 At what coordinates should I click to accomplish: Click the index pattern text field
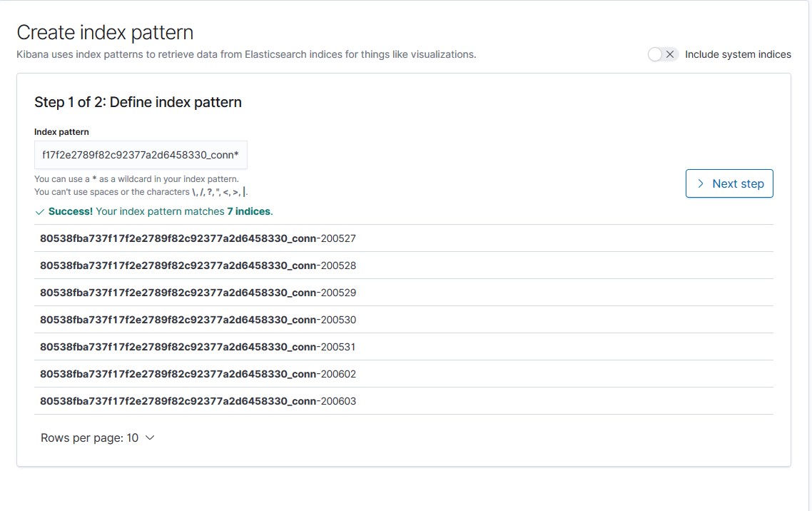pyautogui.click(x=141, y=155)
